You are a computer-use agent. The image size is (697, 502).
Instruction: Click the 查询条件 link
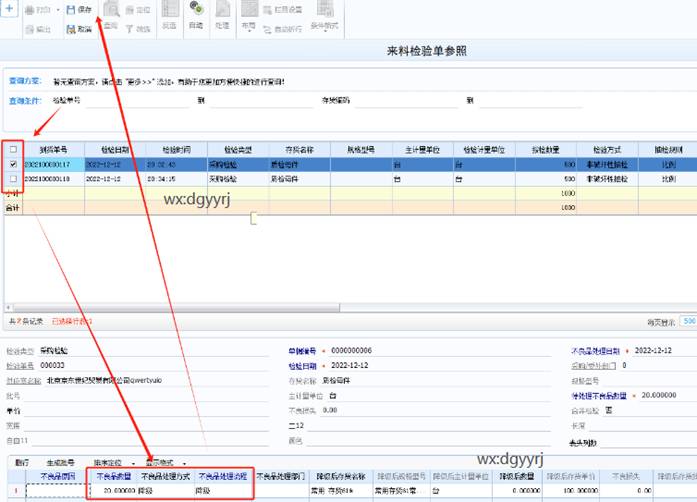pos(25,100)
